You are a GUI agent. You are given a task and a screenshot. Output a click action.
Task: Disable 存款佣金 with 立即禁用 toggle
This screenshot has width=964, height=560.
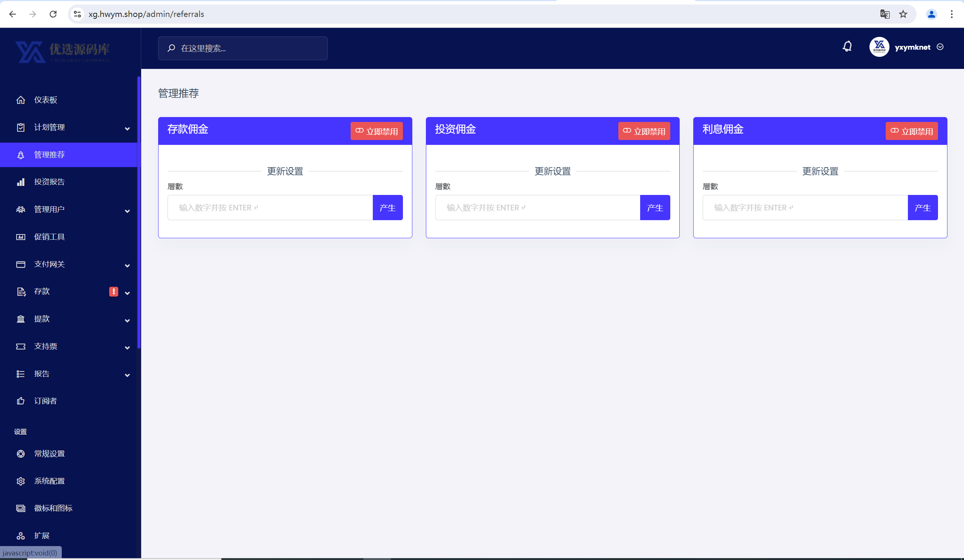click(377, 131)
